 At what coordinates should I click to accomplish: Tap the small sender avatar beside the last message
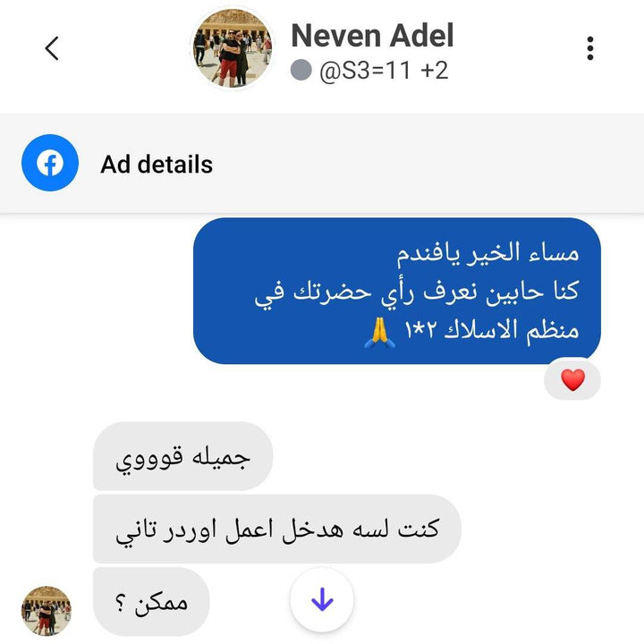46,611
